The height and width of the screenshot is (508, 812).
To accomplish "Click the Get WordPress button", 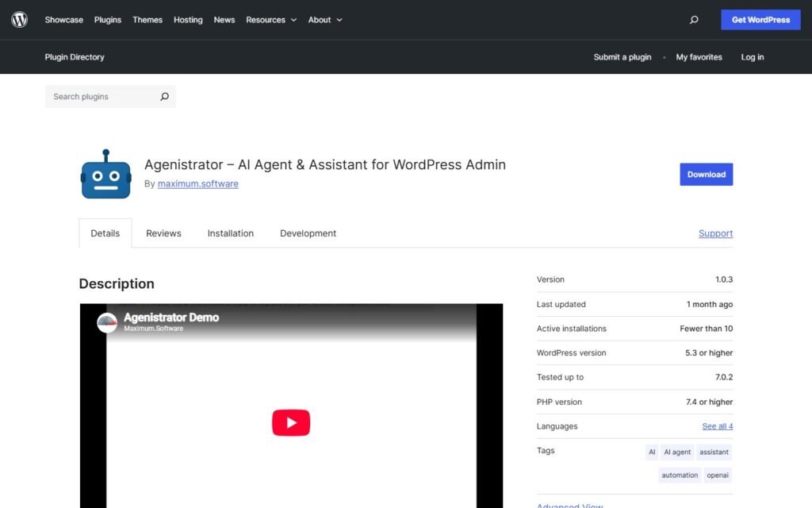I will pos(760,20).
